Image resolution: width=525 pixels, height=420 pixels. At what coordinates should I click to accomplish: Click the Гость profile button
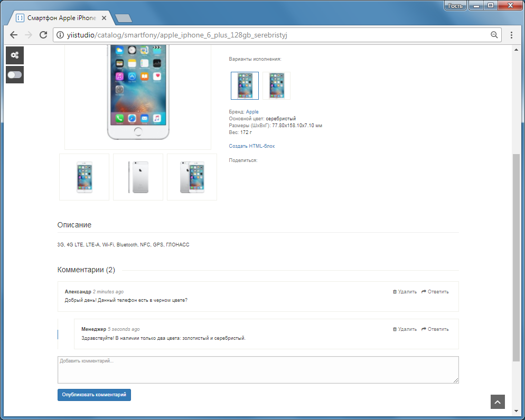[x=455, y=6]
